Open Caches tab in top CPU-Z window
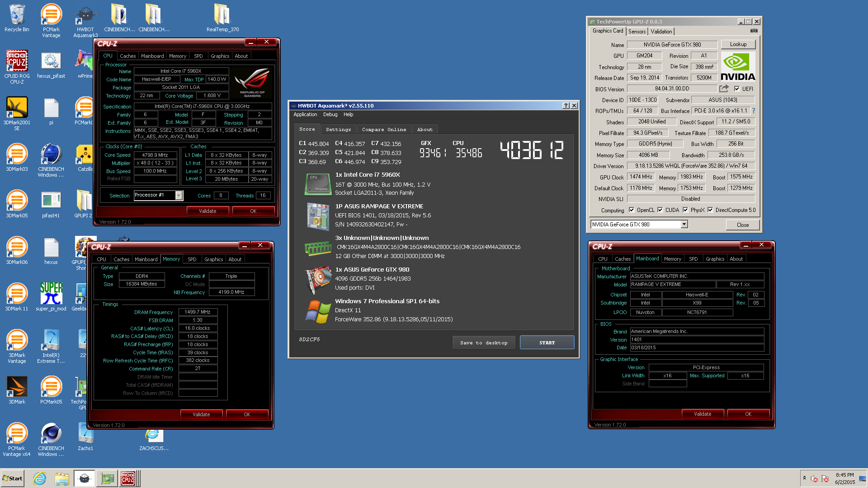Screen dimensions: 868x488 point(127,56)
